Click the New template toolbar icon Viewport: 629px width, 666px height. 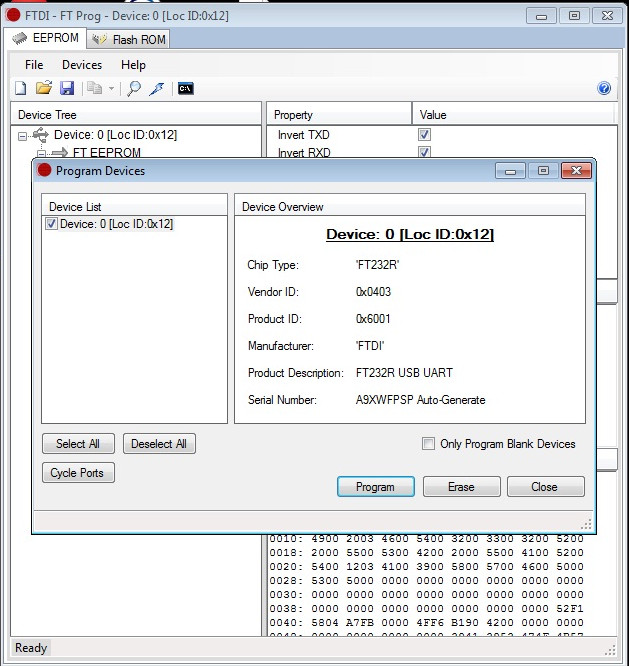coord(21,88)
